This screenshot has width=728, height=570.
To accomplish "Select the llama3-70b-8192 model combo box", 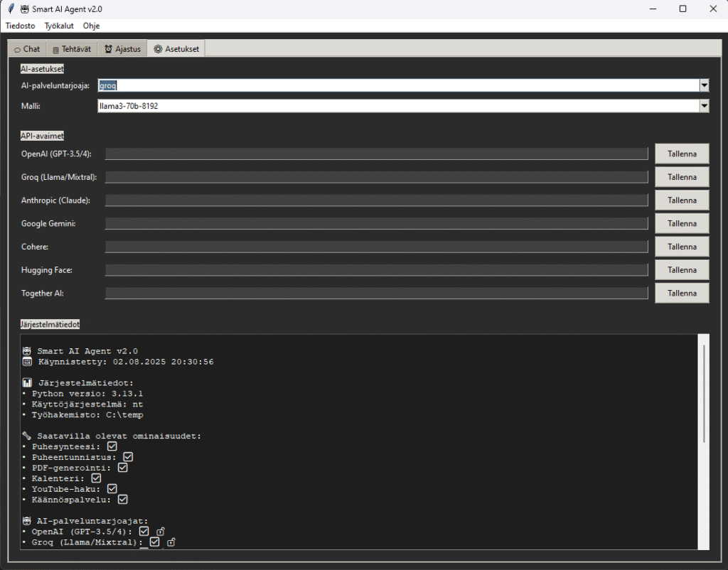I will click(397, 106).
